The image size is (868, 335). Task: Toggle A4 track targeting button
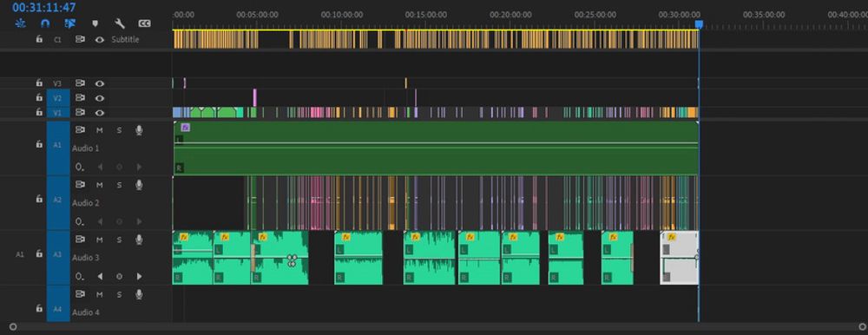(58, 309)
